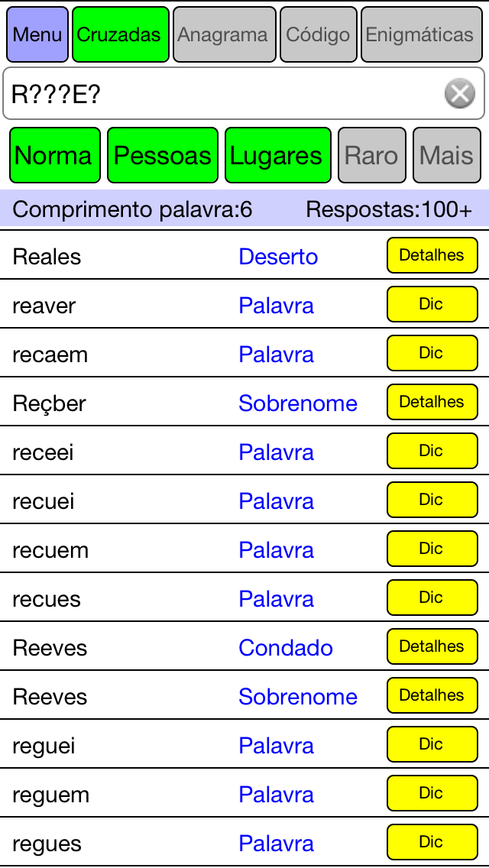Open Dic for the word reguei
The width and height of the screenshot is (489, 868).
(432, 744)
